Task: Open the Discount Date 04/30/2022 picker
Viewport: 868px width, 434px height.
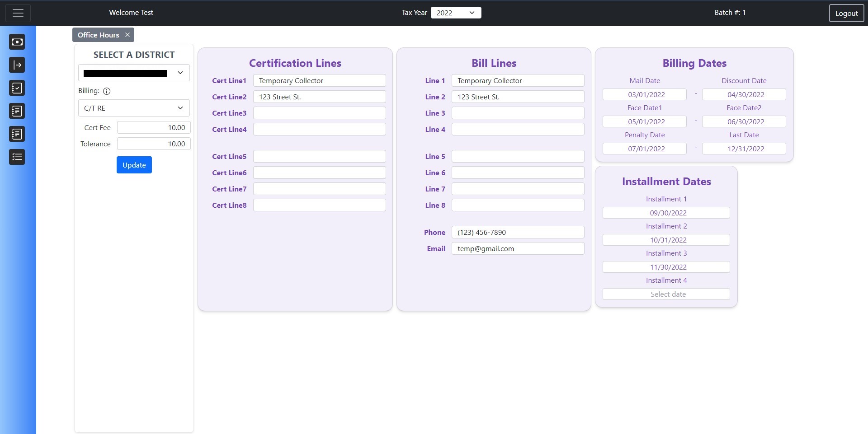Action: tap(744, 94)
